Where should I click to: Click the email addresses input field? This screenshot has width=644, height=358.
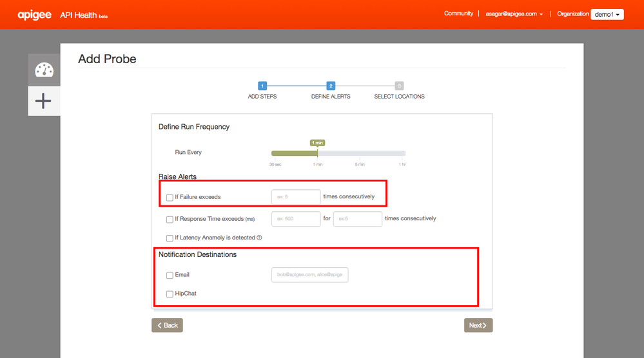tap(309, 275)
